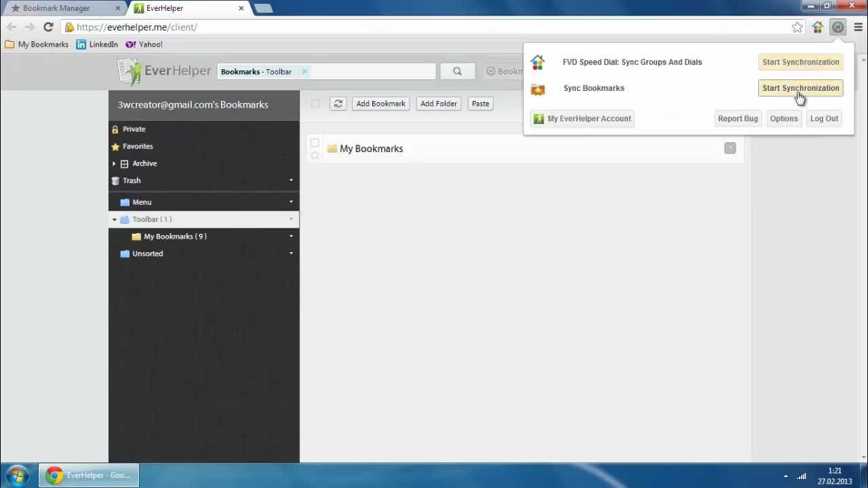Open My EverHelper Account
The width and height of the screenshot is (868, 488).
pyautogui.click(x=583, y=119)
